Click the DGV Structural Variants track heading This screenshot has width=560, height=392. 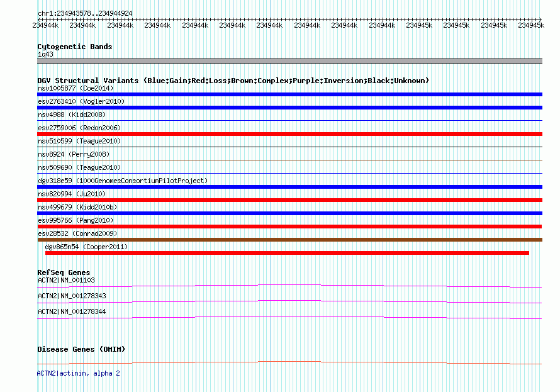click(233, 81)
